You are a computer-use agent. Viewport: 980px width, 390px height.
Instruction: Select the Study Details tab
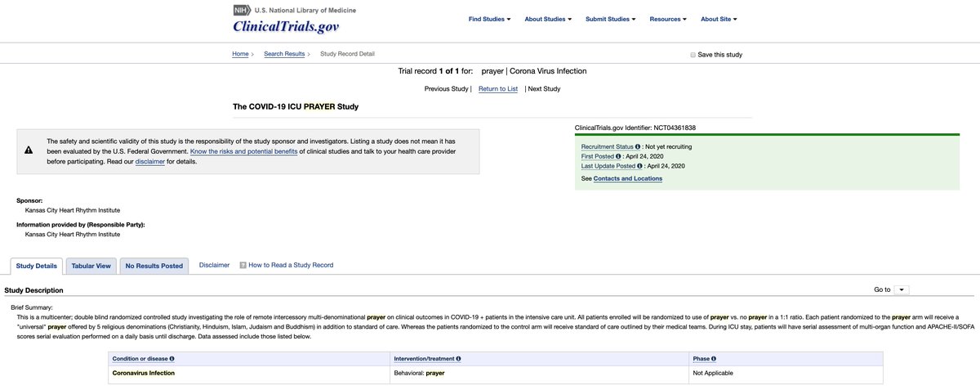pos(37,266)
